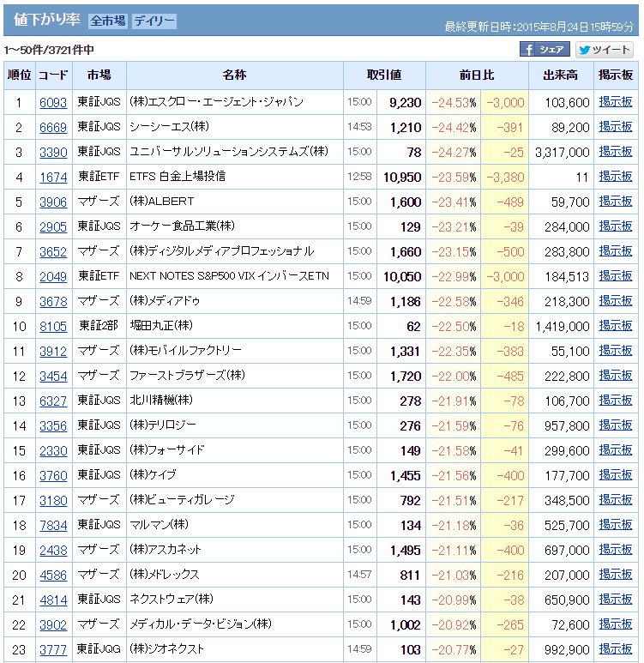Open stock code 3777 link

(53, 649)
